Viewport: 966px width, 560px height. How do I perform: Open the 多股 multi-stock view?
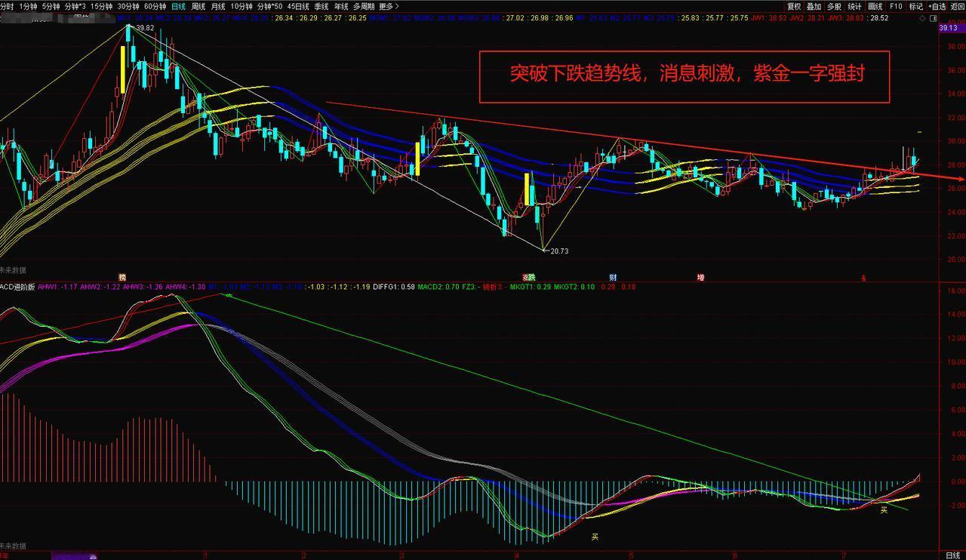[x=834, y=6]
